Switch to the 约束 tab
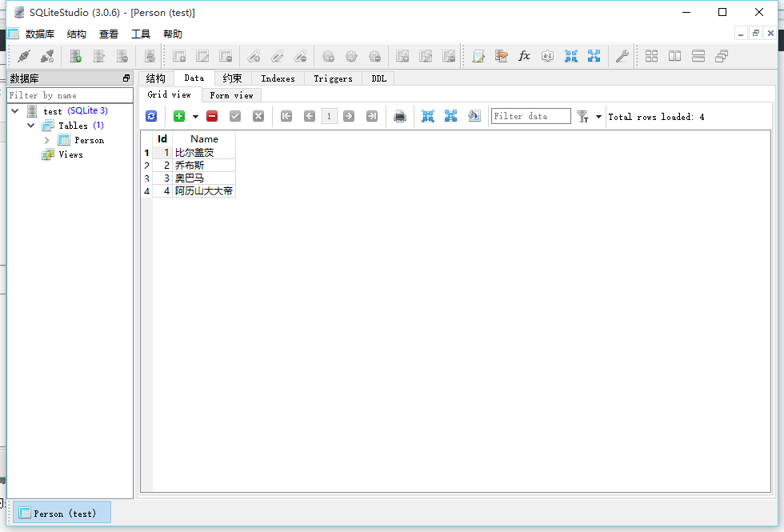 (233, 78)
